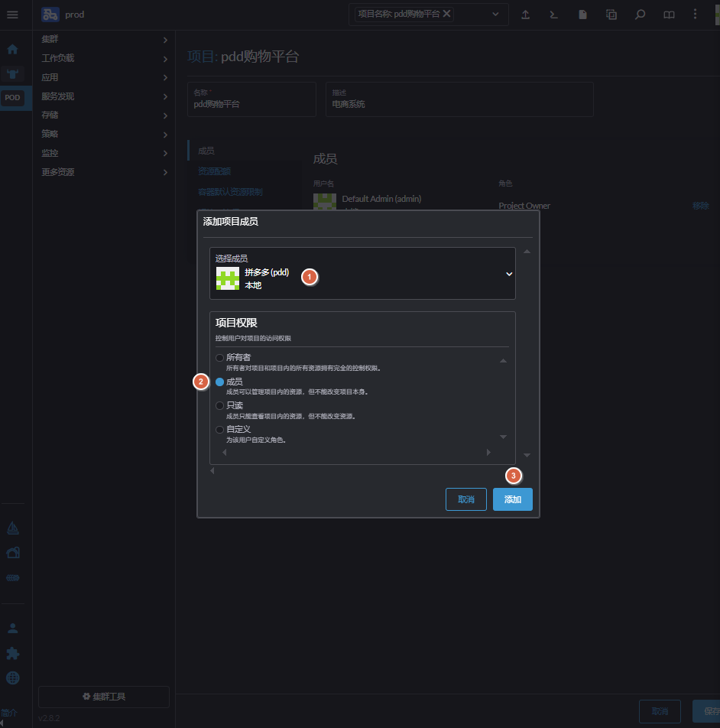Viewport: 720px width, 728px height.
Task: Open the Virtualization Management house icon
Action: pos(12,552)
